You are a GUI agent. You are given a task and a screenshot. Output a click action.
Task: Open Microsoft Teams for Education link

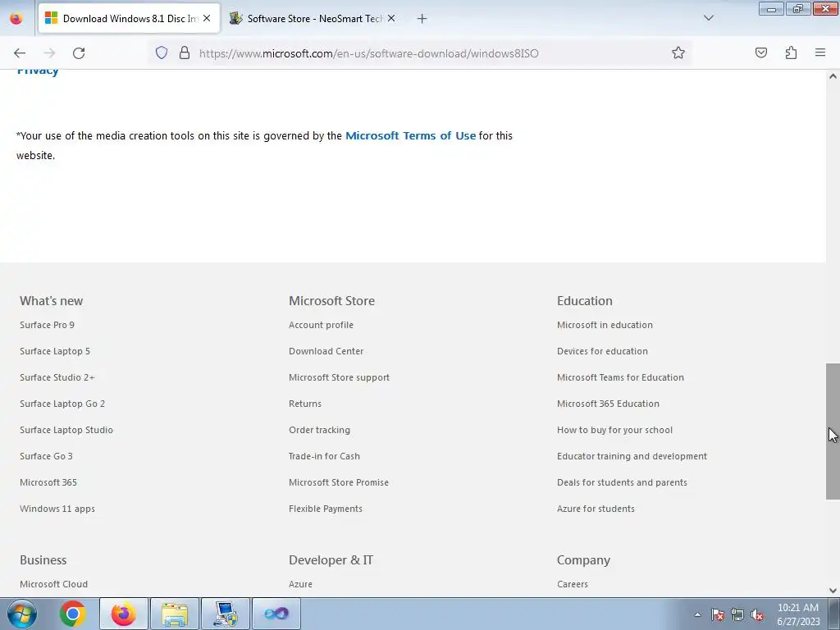pyautogui.click(x=620, y=377)
